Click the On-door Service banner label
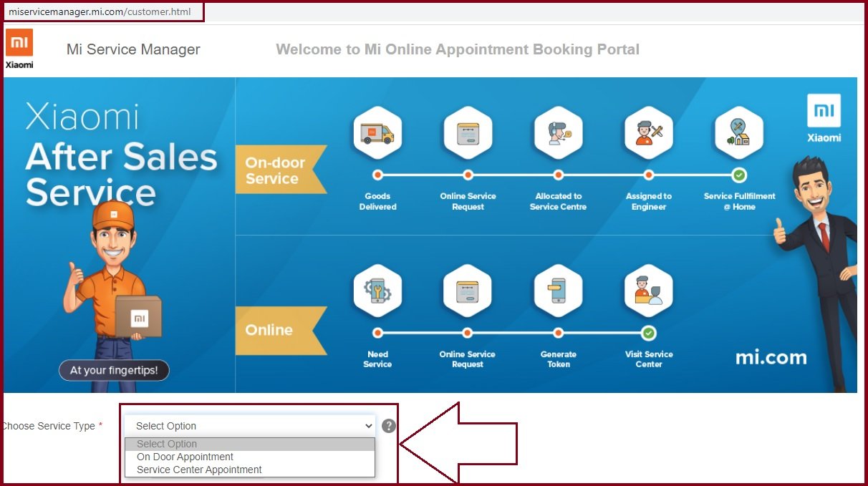This screenshot has width=868, height=486. tap(276, 170)
